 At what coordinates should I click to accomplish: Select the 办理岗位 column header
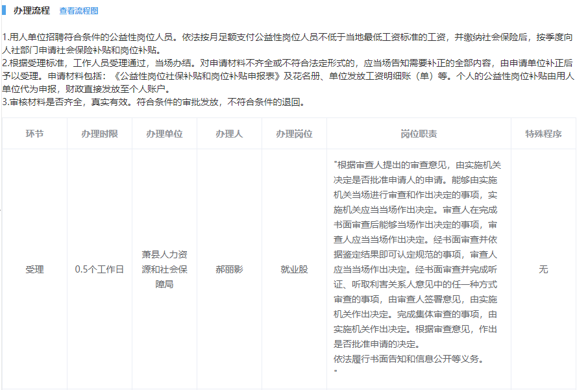294,134
